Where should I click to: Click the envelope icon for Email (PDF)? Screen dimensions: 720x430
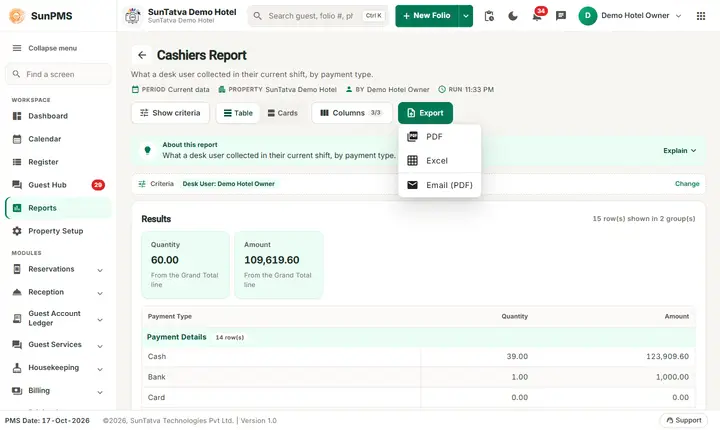pos(412,185)
